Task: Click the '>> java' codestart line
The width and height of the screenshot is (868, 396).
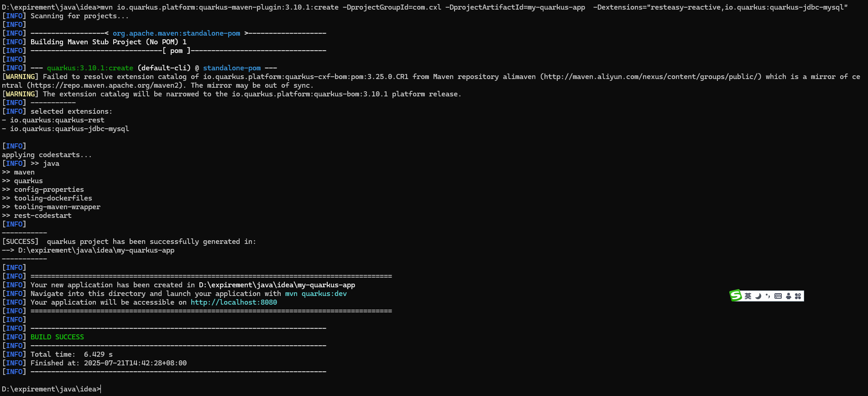Action: pyautogui.click(x=45, y=164)
